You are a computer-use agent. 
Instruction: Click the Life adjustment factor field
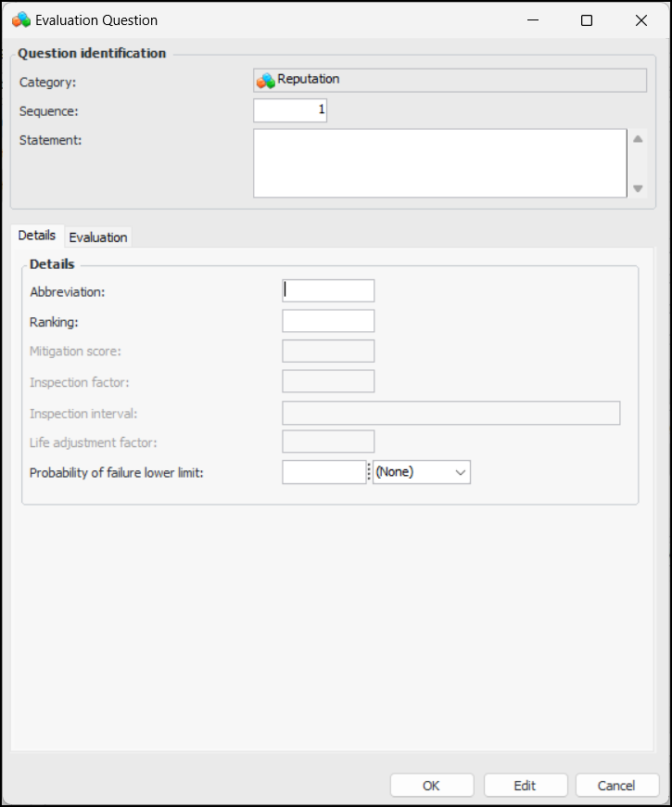[328, 442]
